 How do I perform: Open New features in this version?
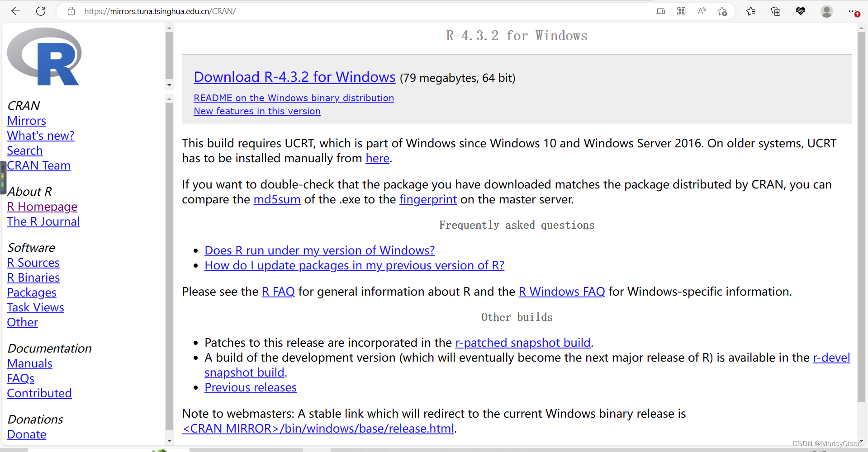pos(257,111)
